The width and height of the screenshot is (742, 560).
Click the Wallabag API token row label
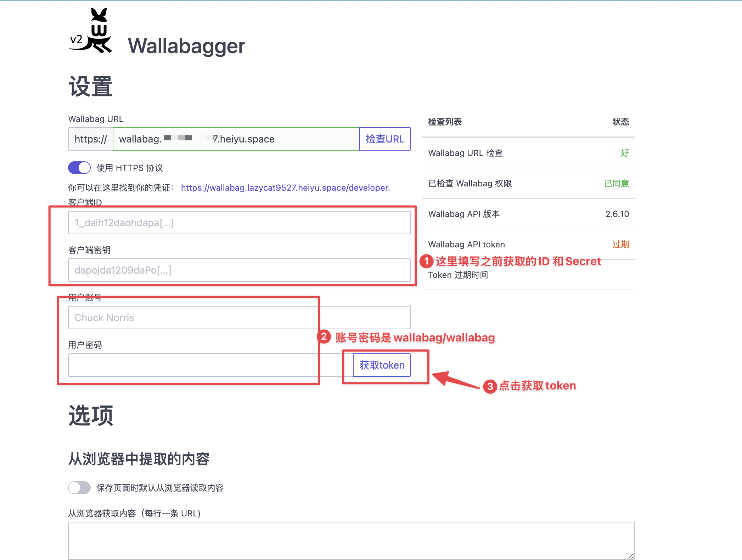pyautogui.click(x=466, y=245)
